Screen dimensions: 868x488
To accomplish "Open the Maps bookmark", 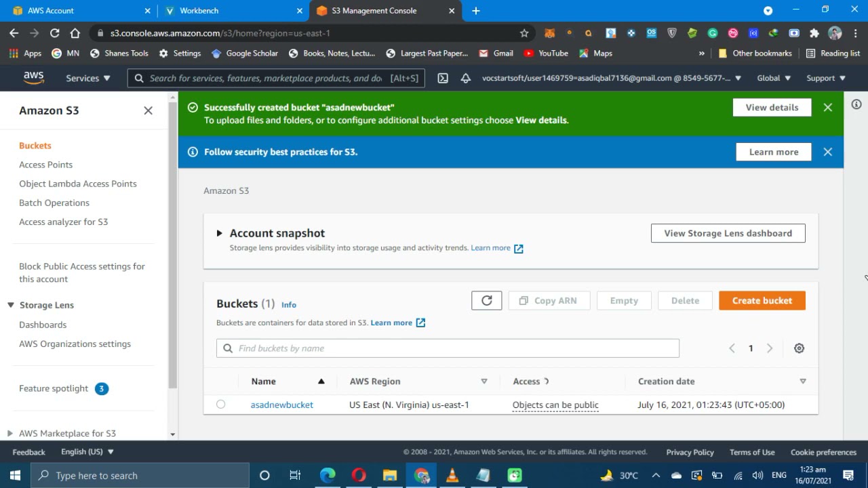I will (x=595, y=53).
